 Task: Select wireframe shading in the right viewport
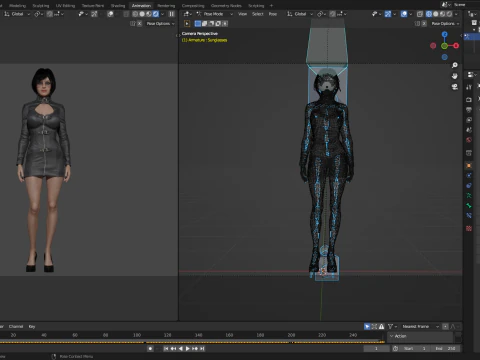click(429, 14)
